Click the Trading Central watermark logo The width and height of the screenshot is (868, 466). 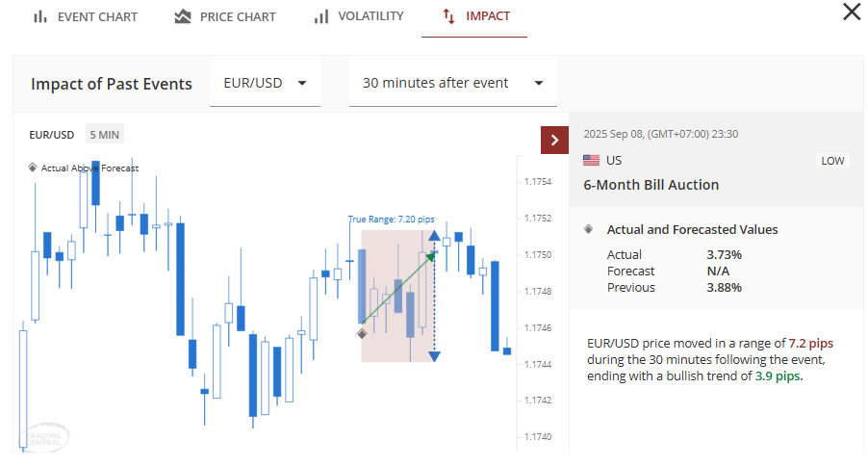click(43, 435)
